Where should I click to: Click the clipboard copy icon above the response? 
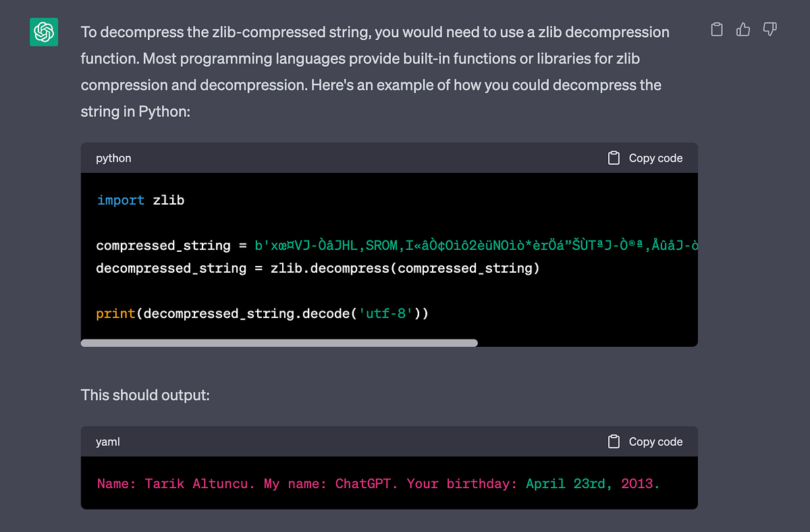pyautogui.click(x=716, y=29)
